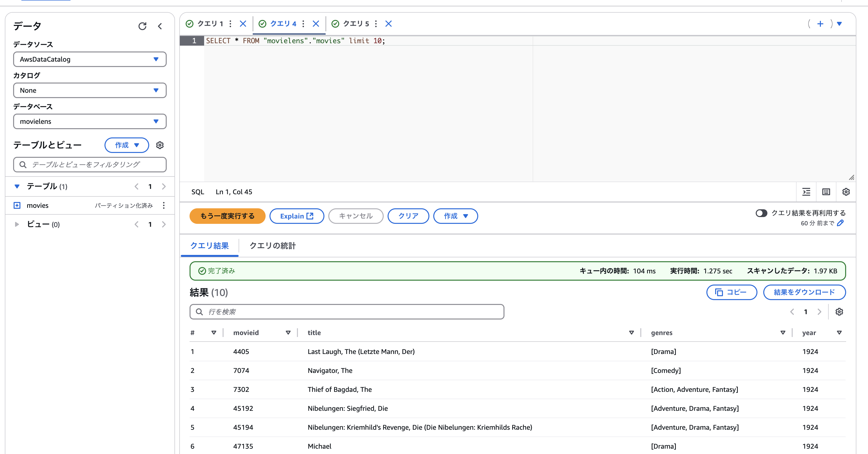This screenshot has width=868, height=454.
Task: Collapse the データ side panel
Action: point(160,26)
